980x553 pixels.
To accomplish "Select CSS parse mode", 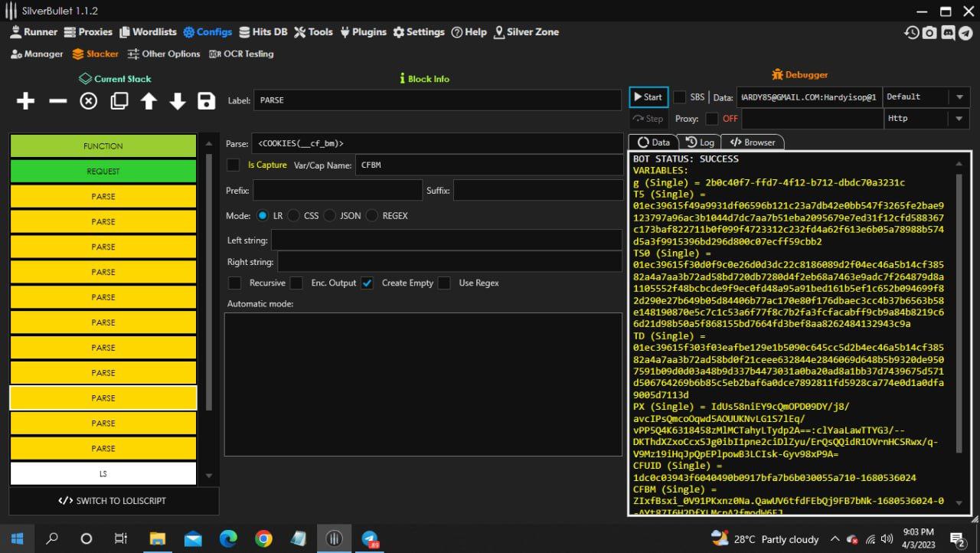I will point(294,216).
